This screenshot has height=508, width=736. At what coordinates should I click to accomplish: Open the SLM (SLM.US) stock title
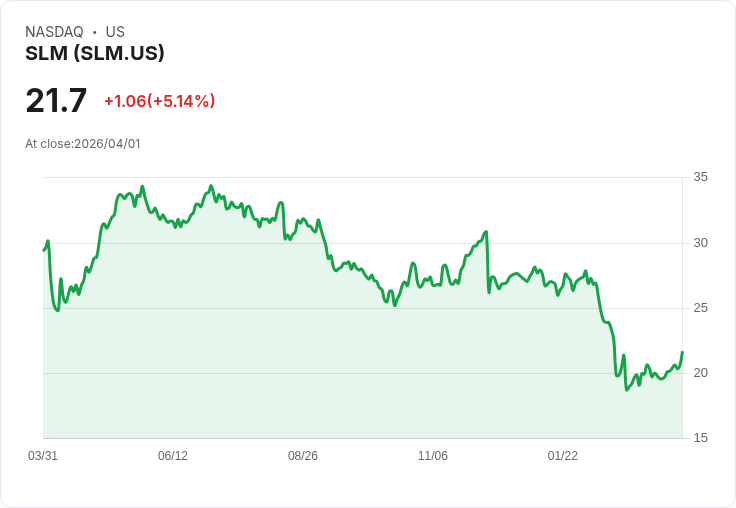[x=95, y=54]
